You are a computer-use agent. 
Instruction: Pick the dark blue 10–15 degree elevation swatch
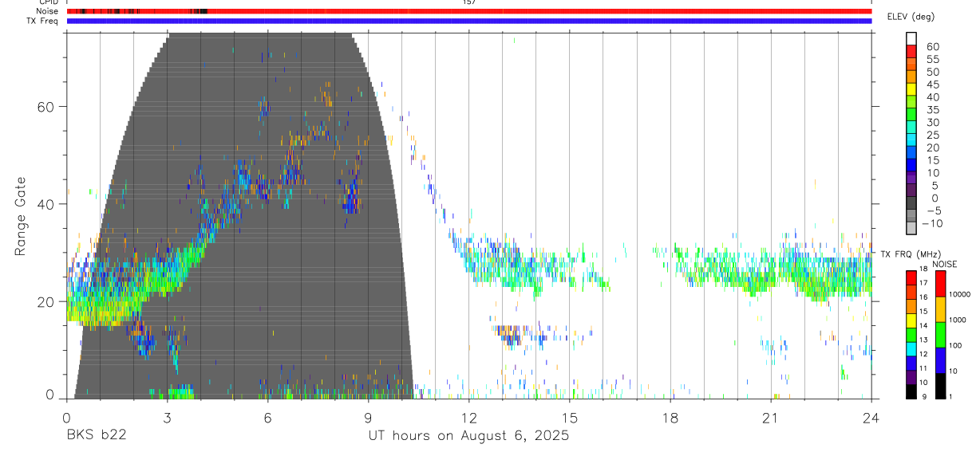tap(911, 166)
